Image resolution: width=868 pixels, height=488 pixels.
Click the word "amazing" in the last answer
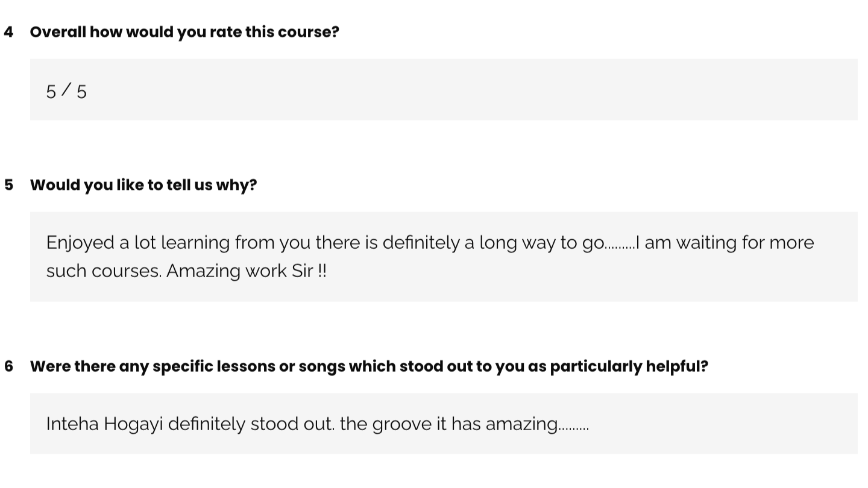pos(521,424)
